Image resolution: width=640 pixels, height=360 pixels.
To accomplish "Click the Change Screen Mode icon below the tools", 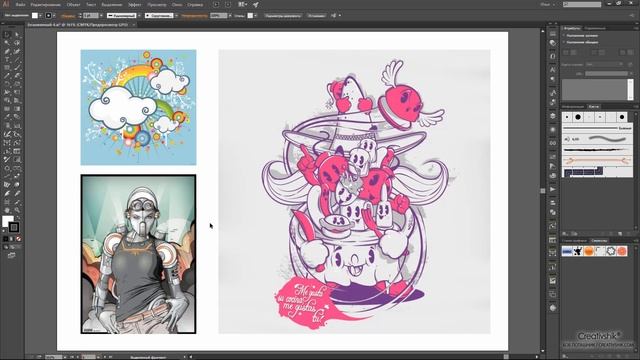I will pos(11,256).
